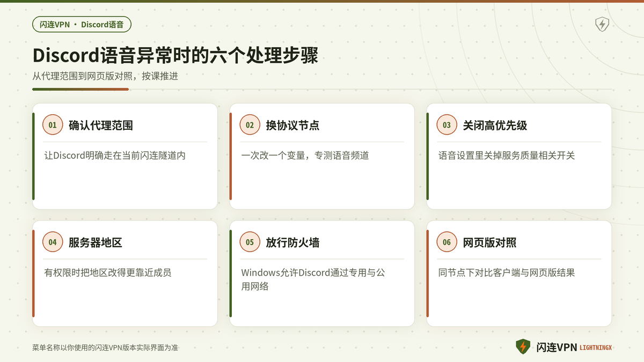The height and width of the screenshot is (362, 644).
Task: Click step number badge 04
Action: pyautogui.click(x=53, y=242)
